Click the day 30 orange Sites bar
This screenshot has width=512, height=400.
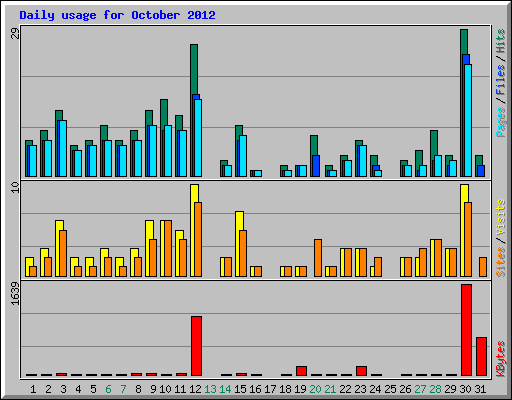468,239
